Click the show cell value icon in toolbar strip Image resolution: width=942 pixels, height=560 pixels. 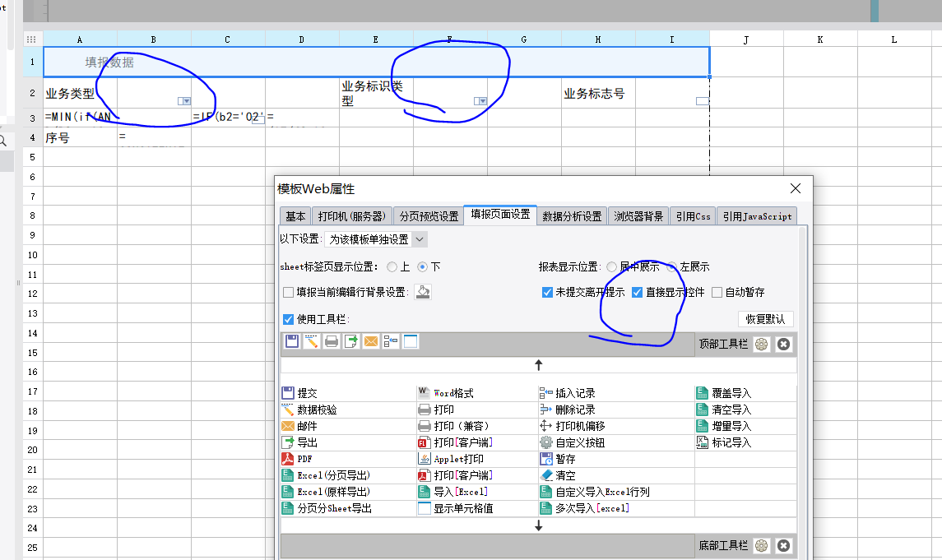(x=411, y=341)
